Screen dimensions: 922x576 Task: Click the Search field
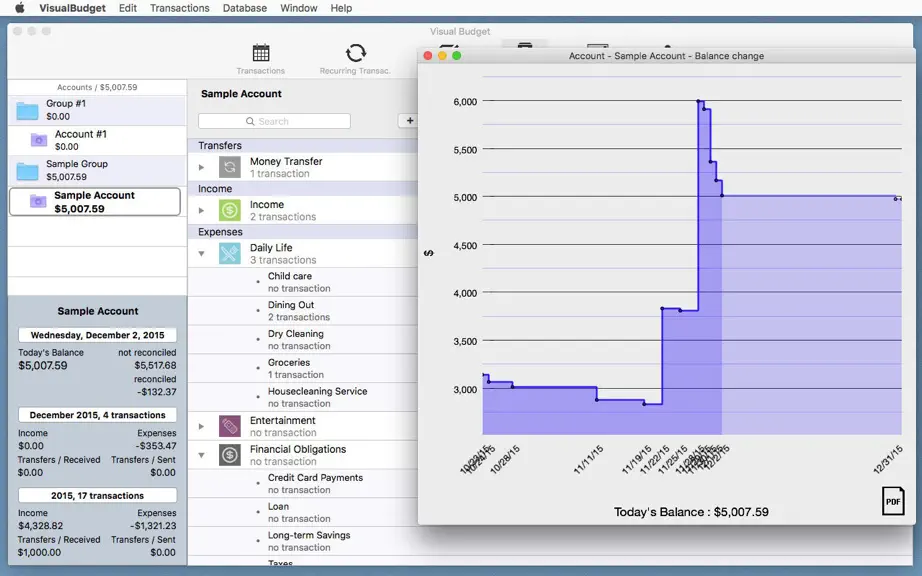pos(274,121)
